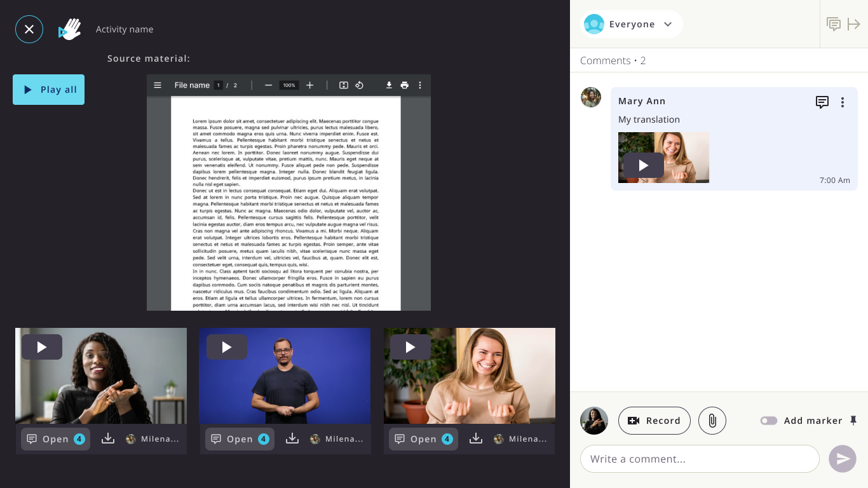Toggle the Add marker switch
The height and width of the screenshot is (488, 868).
pyautogui.click(x=769, y=421)
